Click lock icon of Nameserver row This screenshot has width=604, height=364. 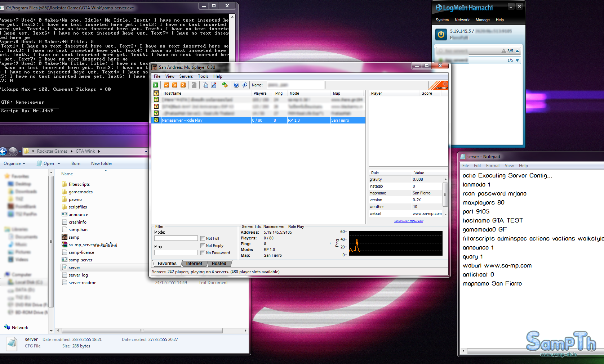(156, 120)
